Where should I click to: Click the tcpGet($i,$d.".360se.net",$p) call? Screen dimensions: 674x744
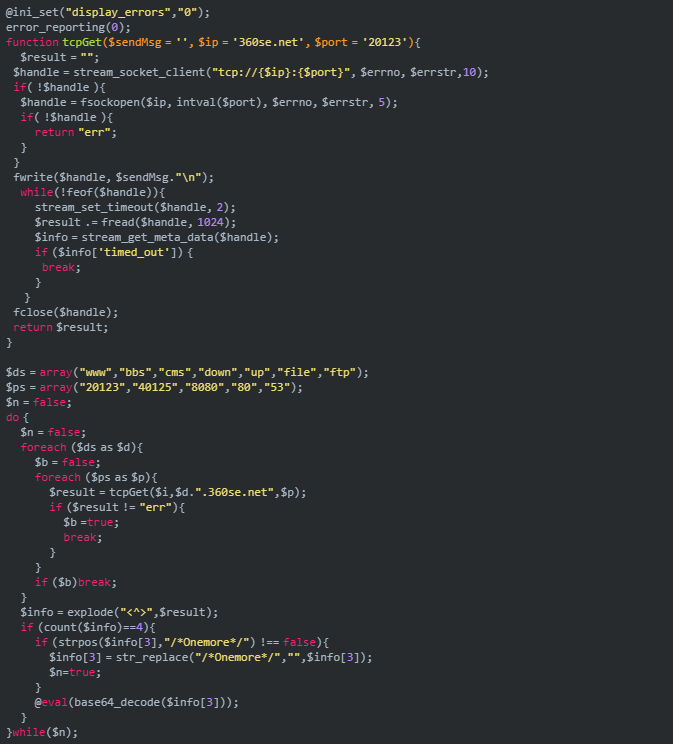coord(207,493)
